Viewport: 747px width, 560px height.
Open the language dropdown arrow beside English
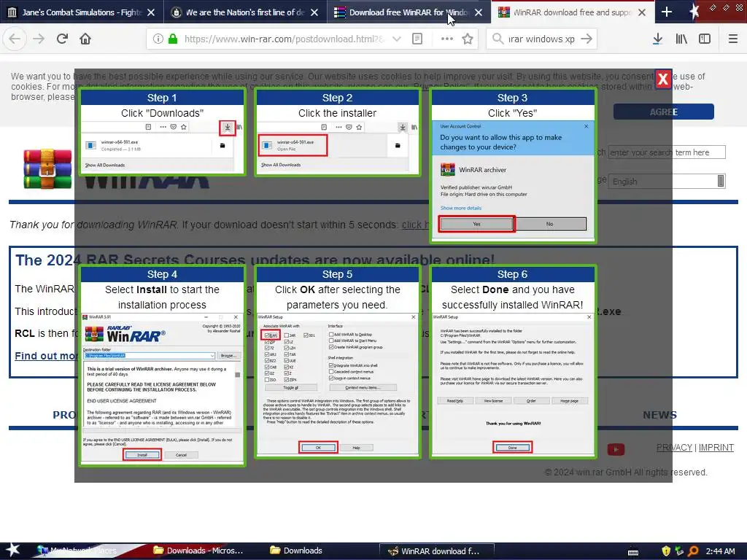721,181
